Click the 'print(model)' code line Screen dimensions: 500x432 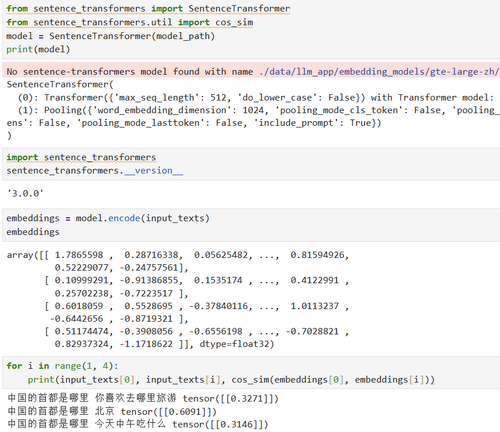pyautogui.click(x=38, y=49)
